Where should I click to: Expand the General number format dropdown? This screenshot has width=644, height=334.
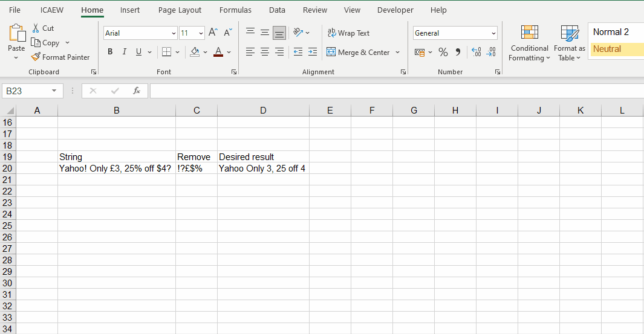pyautogui.click(x=493, y=33)
